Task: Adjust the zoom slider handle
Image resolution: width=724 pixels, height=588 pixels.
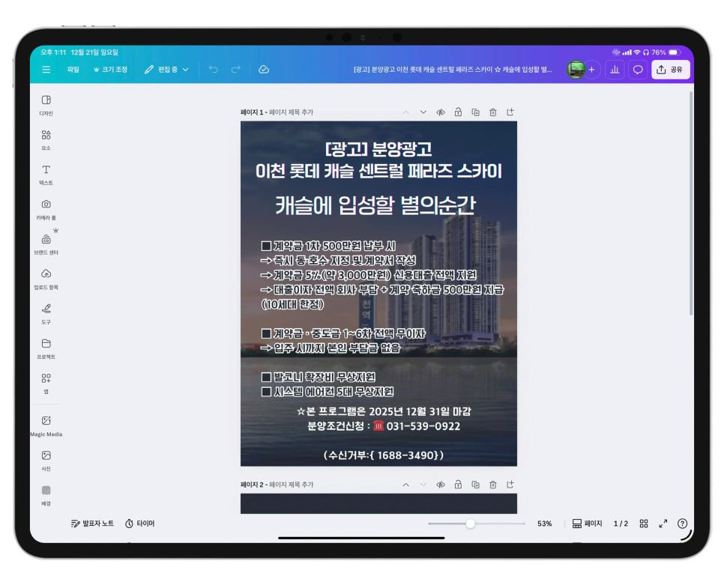Action: pos(470,524)
